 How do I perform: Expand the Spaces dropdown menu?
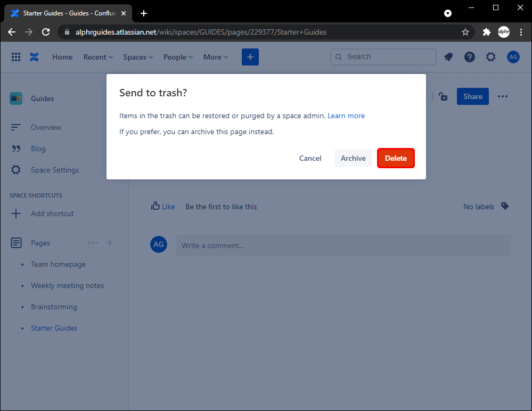click(138, 57)
